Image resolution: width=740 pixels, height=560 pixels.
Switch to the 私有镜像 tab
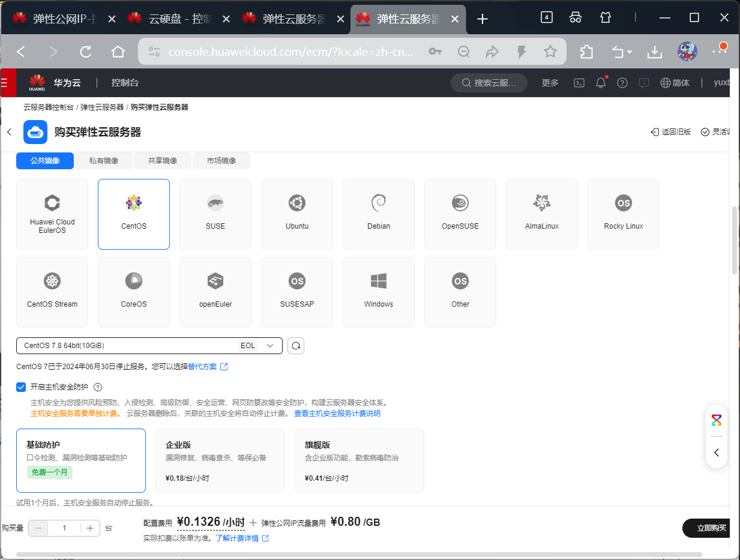click(x=104, y=161)
